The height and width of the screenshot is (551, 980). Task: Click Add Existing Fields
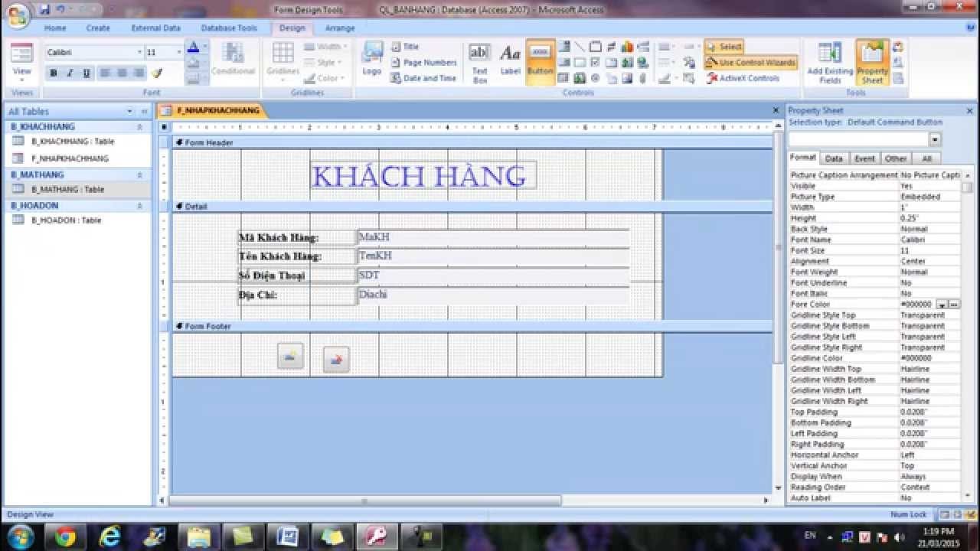[x=830, y=63]
